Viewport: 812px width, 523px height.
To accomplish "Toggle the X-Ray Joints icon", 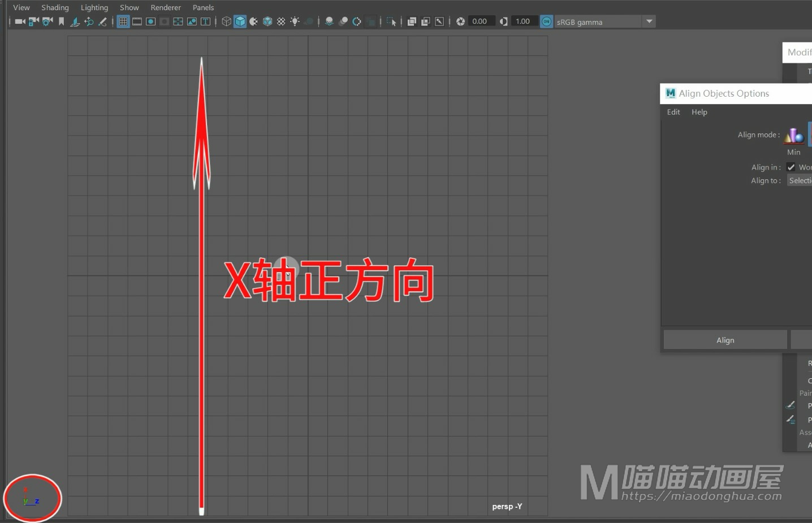I will pyautogui.click(x=439, y=21).
